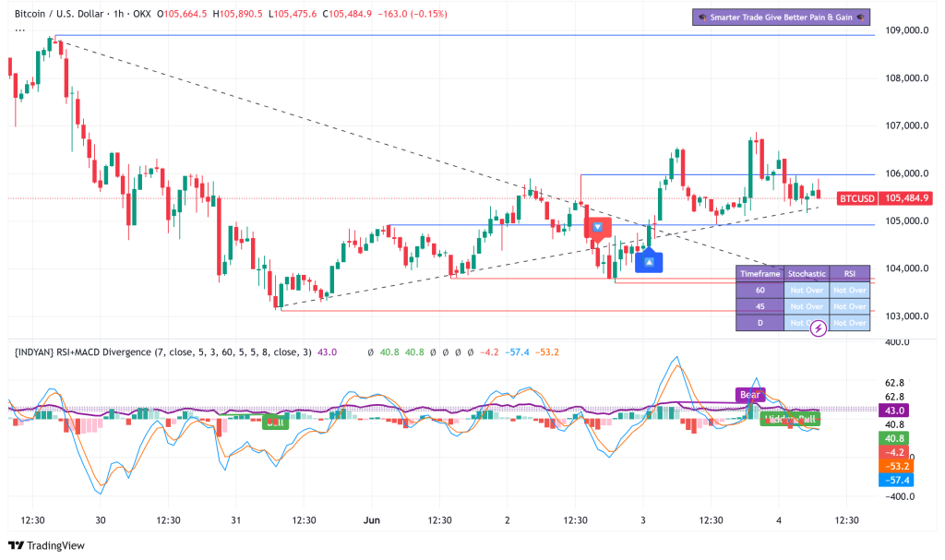
Task: Click the 107,000.0 price axis label
Action: tap(906, 125)
